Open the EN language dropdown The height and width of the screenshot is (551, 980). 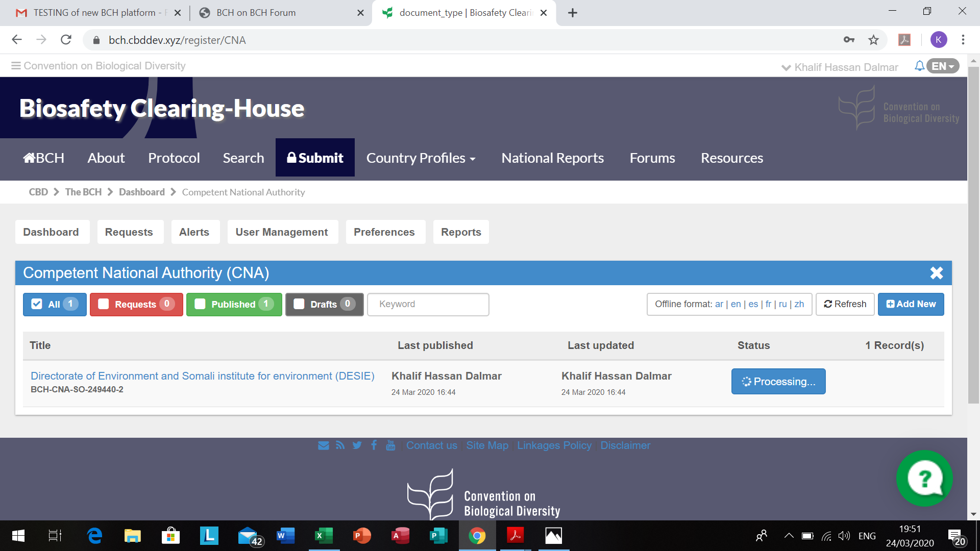942,66
